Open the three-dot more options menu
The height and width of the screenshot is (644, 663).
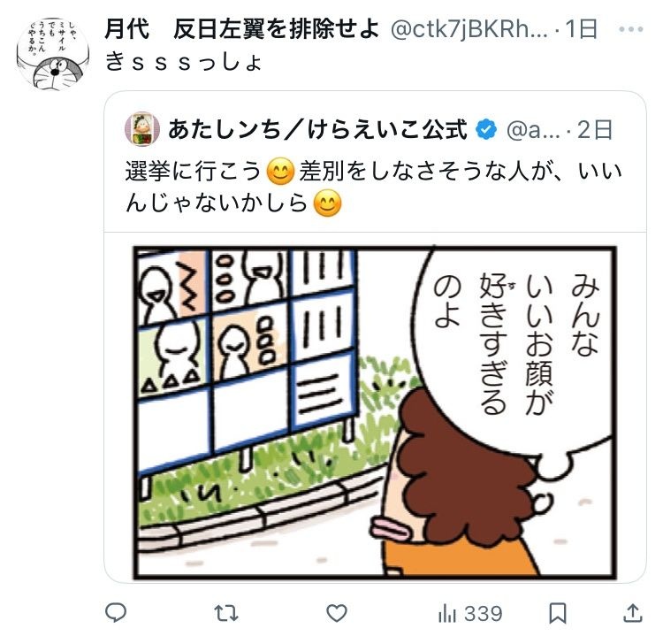coord(631,29)
